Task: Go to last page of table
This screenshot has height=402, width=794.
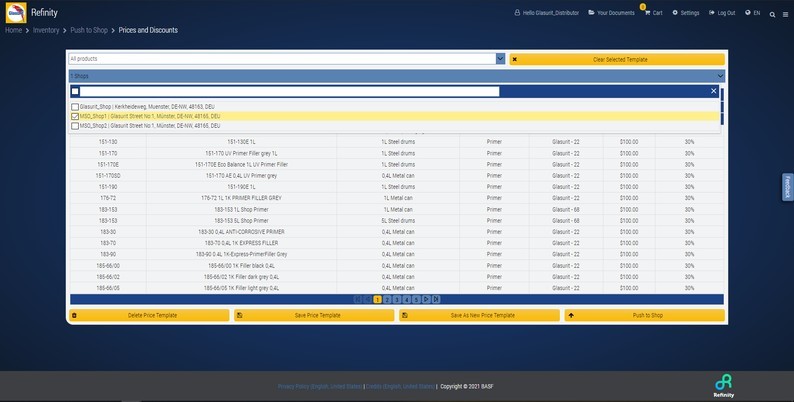Action: coord(436,300)
